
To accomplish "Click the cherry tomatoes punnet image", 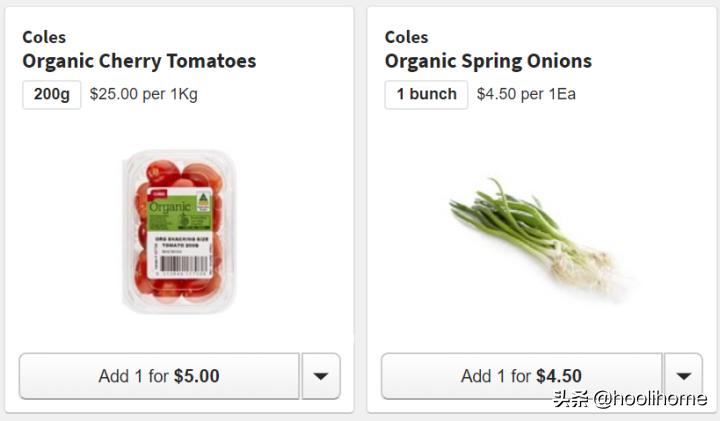I will pos(173,230).
